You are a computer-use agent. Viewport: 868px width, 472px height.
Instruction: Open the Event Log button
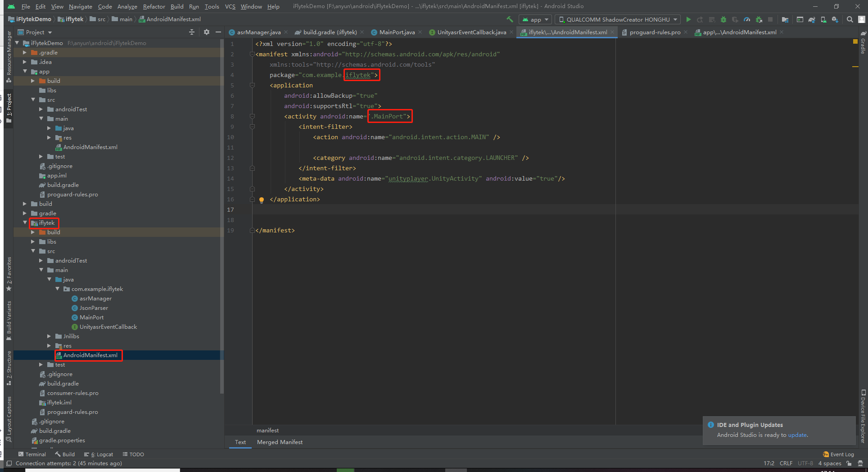point(838,454)
